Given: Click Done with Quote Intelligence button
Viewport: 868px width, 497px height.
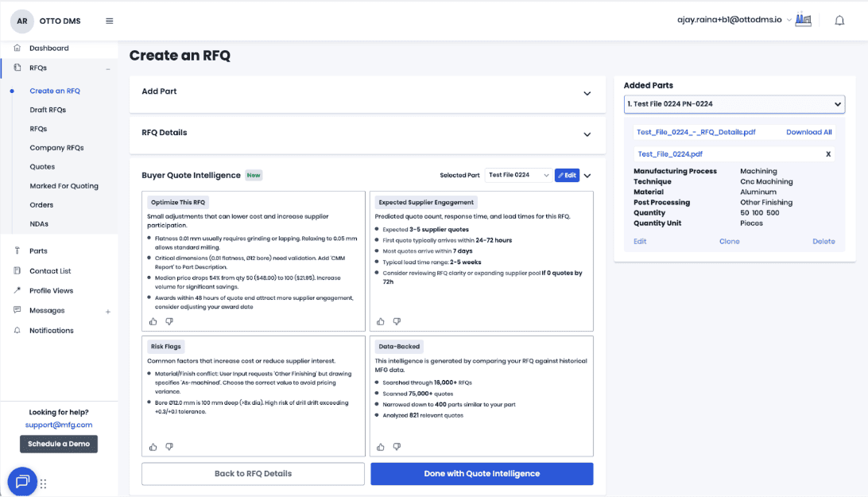Looking at the screenshot, I should 482,474.
